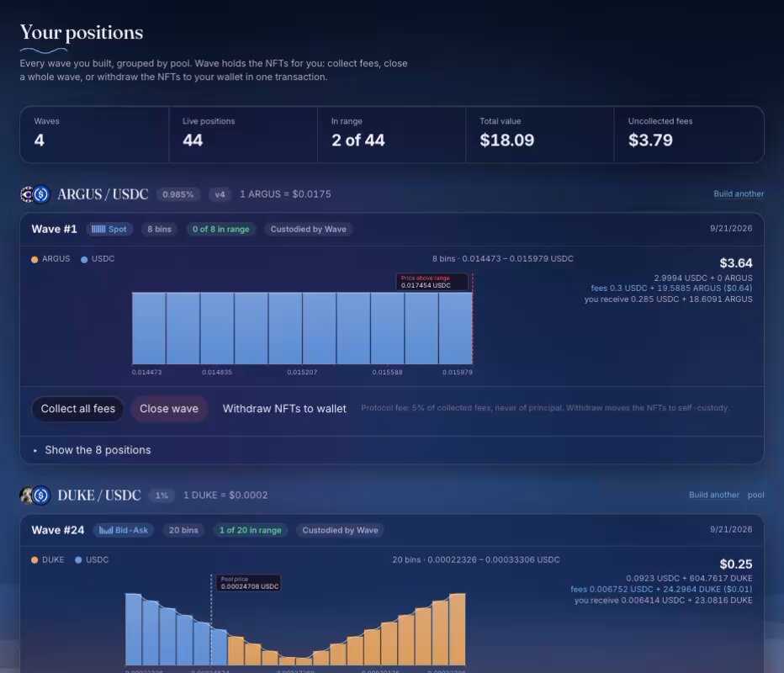Click the ARGUS token icon beside ARGUS / USDC

pos(27,194)
